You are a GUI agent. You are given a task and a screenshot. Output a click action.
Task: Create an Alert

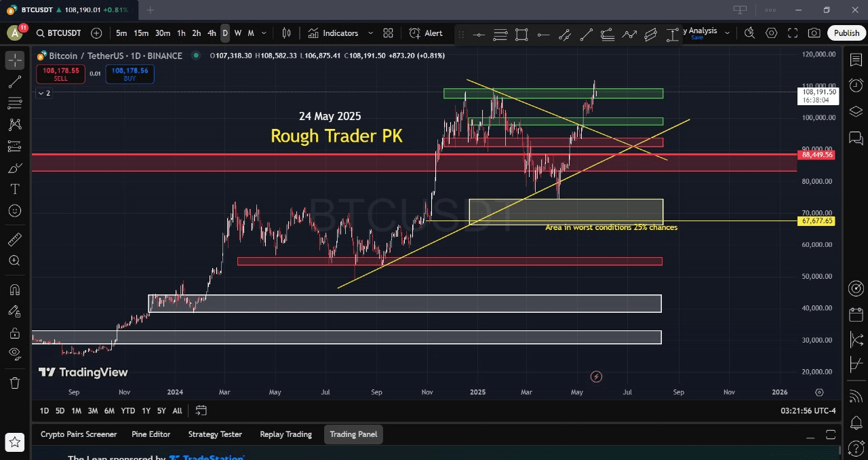[426, 33]
